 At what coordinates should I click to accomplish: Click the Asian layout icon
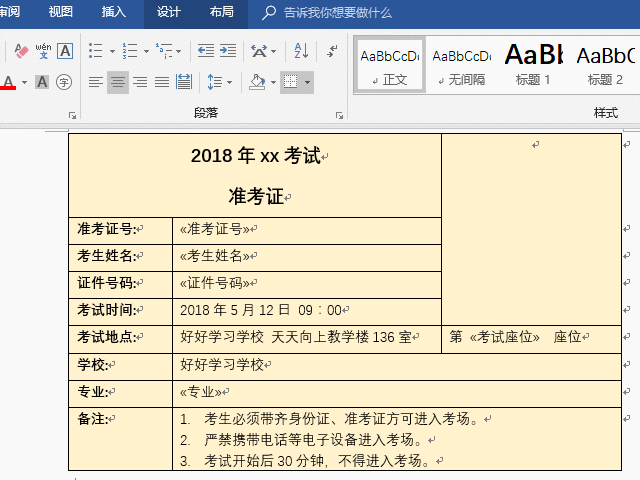click(259, 51)
